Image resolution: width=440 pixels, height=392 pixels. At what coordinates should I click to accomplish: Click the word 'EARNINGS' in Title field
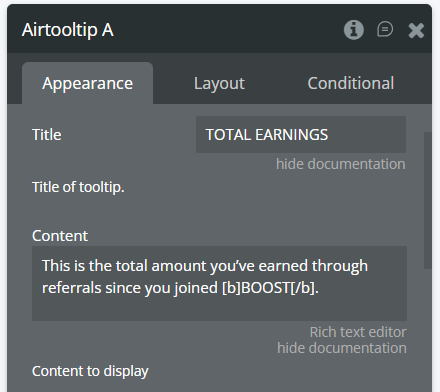point(292,135)
